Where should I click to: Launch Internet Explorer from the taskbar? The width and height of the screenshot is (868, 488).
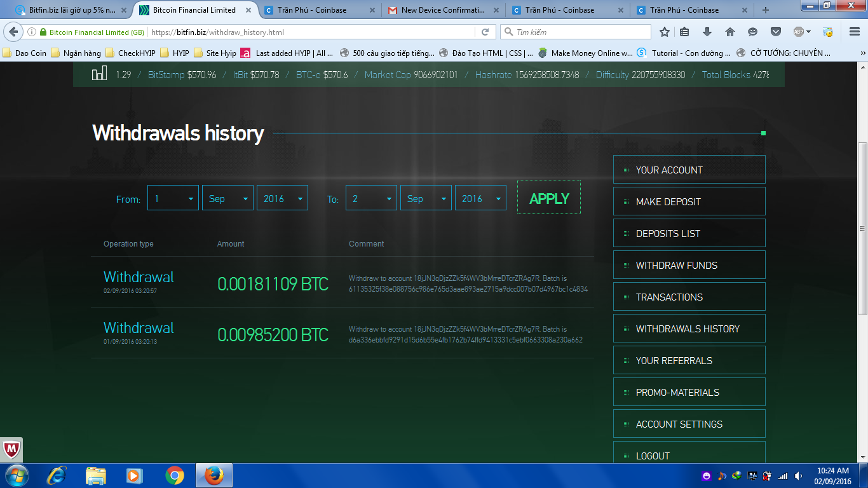[x=57, y=475]
